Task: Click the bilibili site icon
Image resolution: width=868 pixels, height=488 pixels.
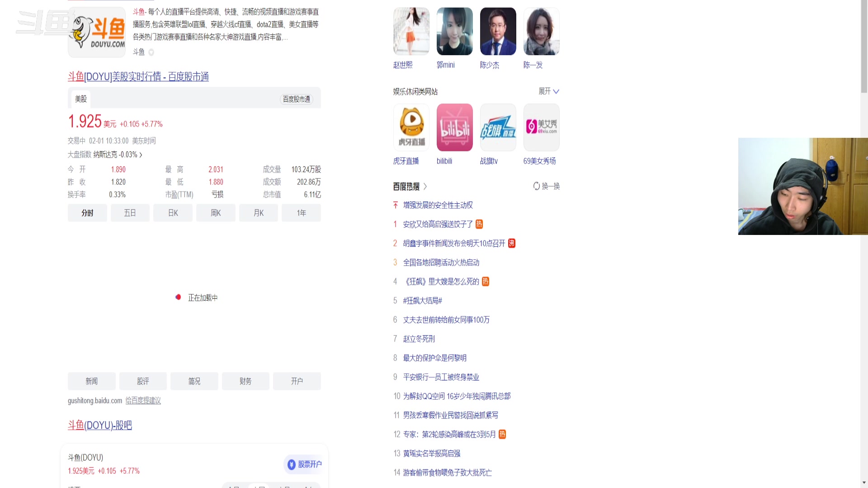Action: 455,127
